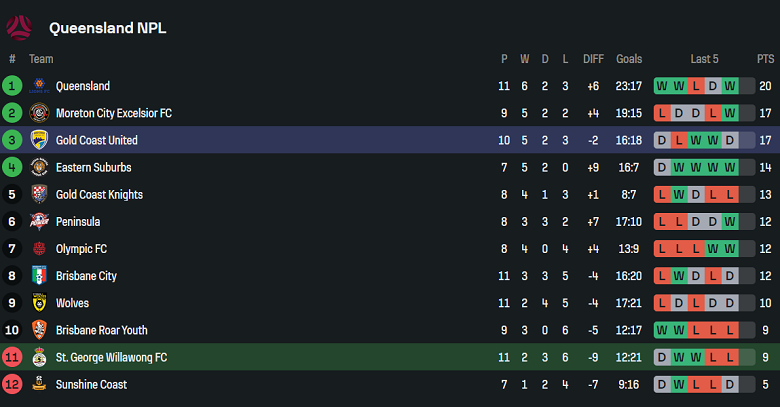
Task: Click the Gold Coast Knights crest
Action: point(39,194)
